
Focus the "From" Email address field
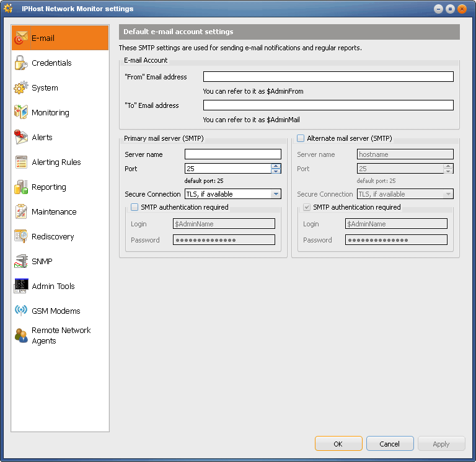(x=328, y=76)
